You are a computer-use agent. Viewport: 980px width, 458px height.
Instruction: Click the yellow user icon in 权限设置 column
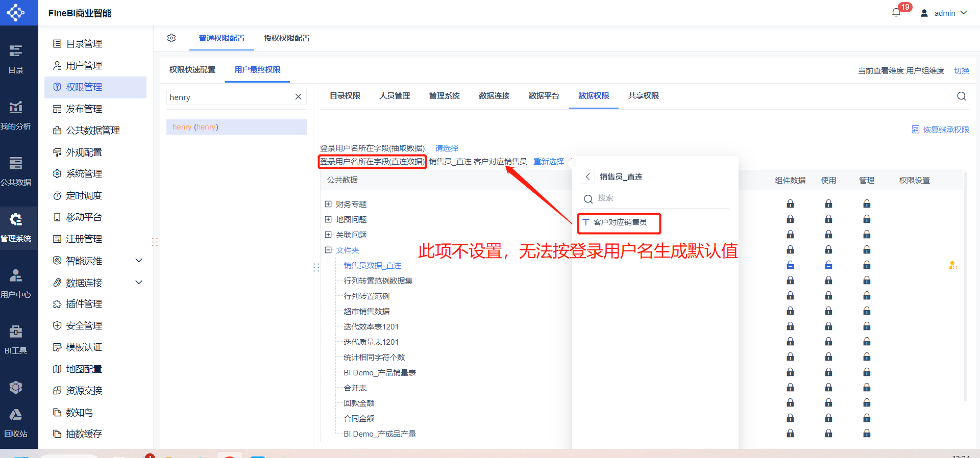pos(952,265)
